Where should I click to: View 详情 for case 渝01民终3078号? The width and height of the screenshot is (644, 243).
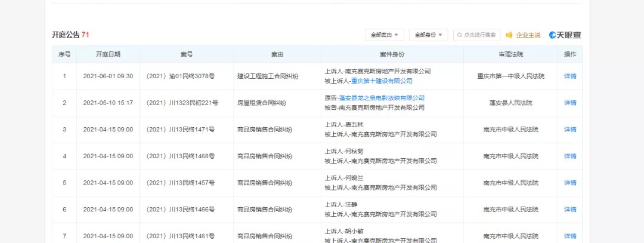[570, 76]
